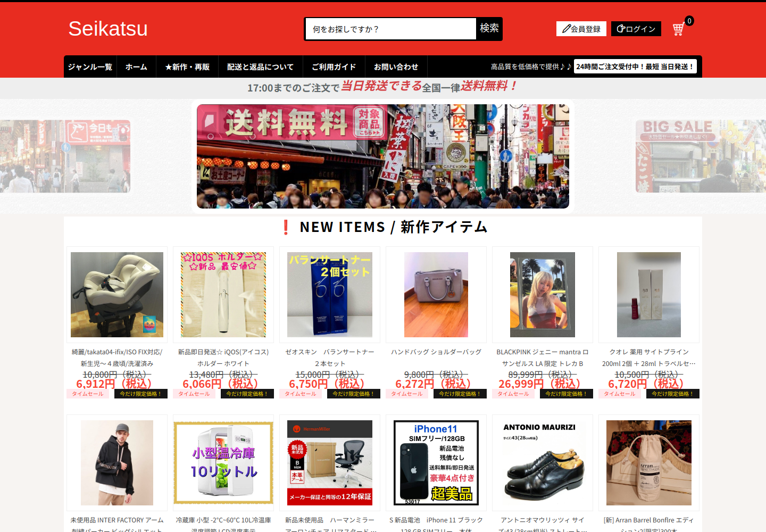Click the ゼオスキン バランサートナー product title

(x=330, y=358)
